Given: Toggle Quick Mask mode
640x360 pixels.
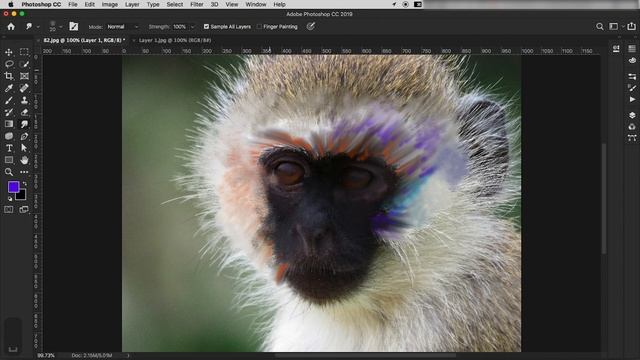Looking at the screenshot, I should 9,209.
